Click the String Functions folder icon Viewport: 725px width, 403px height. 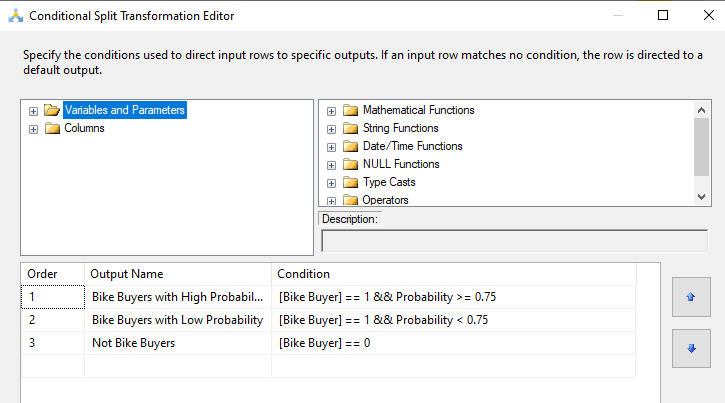[350, 128]
